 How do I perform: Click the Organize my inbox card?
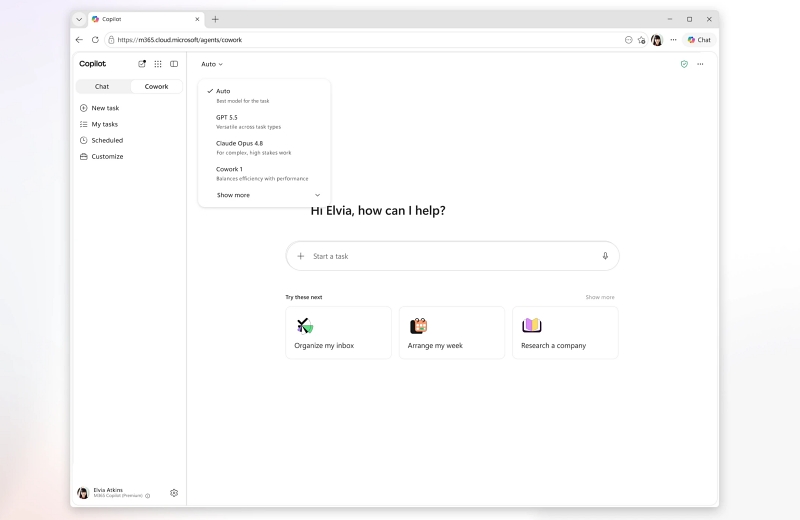coord(338,333)
